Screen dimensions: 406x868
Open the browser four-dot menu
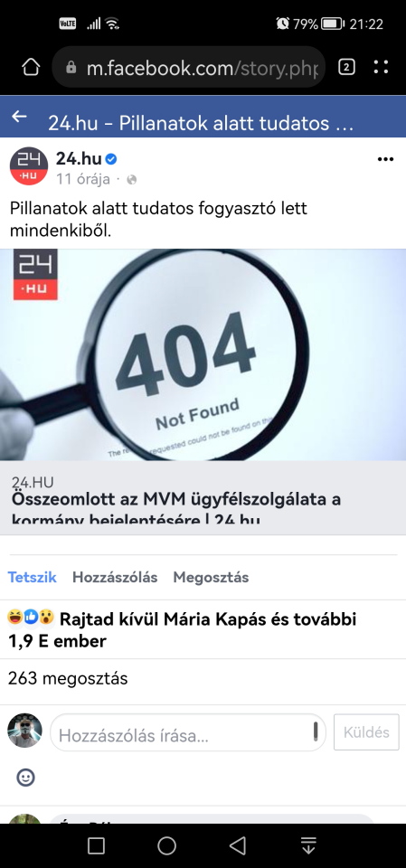click(x=381, y=68)
